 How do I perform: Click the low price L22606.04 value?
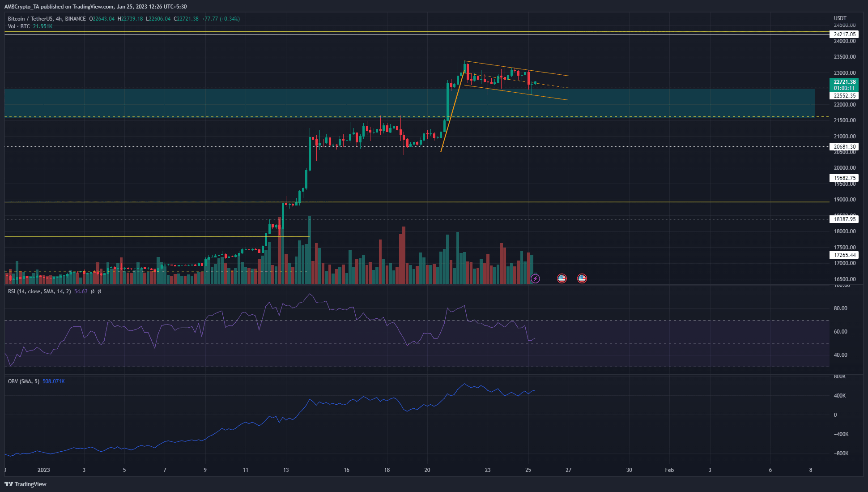coord(159,19)
